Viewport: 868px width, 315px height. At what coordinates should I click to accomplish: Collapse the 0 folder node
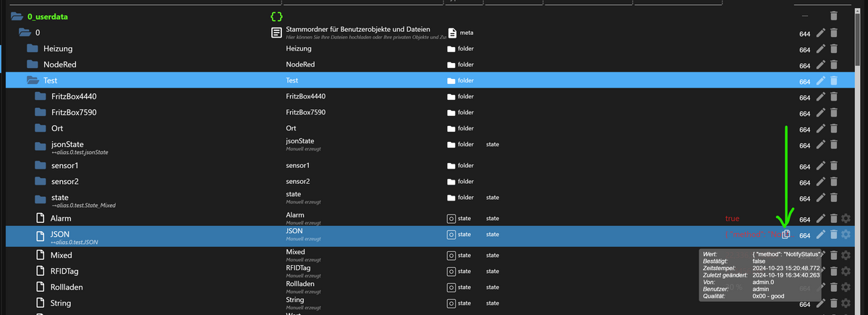click(x=24, y=33)
